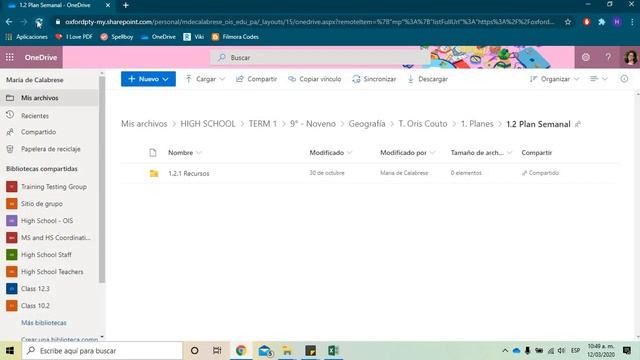640x360 pixels.
Task: Go to TERM 1 in the breadcrumb
Action: coord(262,124)
